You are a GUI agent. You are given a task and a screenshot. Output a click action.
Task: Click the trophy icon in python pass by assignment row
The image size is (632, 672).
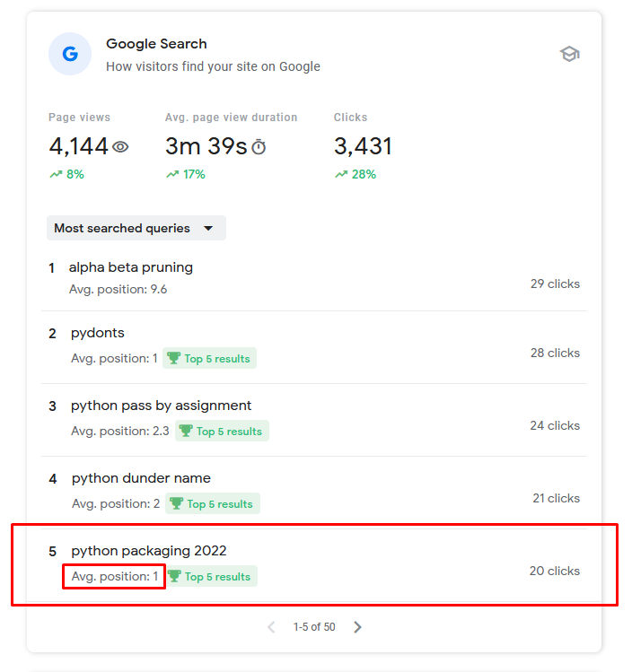[x=186, y=431]
